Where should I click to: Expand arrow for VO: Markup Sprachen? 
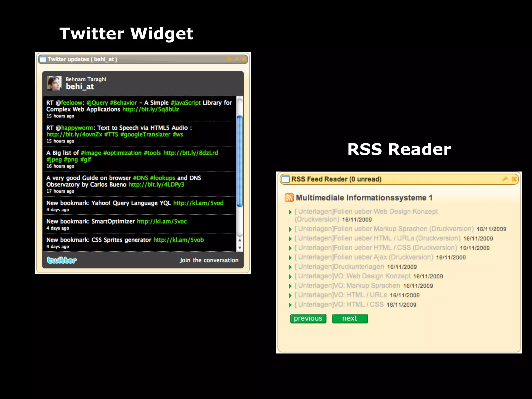(290, 286)
